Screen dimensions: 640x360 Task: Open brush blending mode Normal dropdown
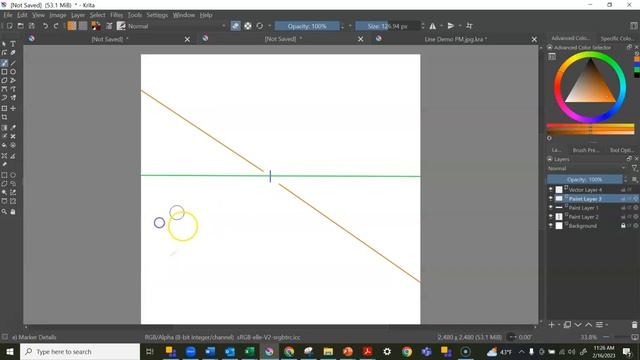tap(177, 26)
